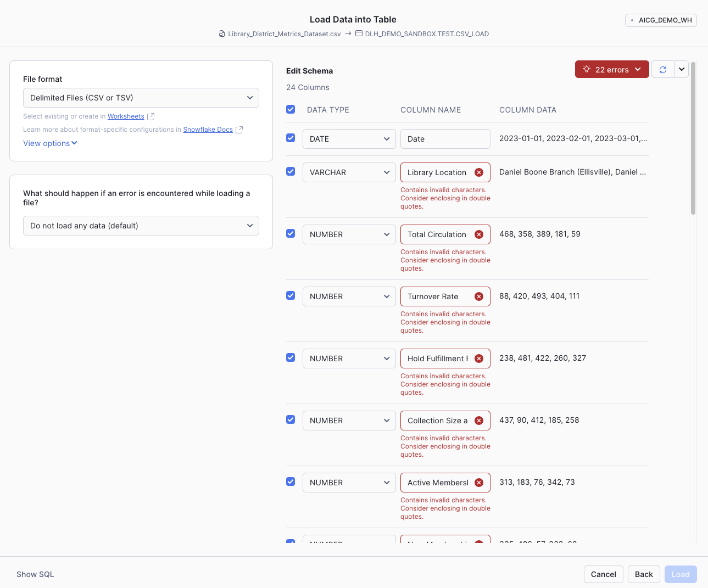Screen dimensions: 708x588
Task: Click the Back button
Action: coord(644,574)
